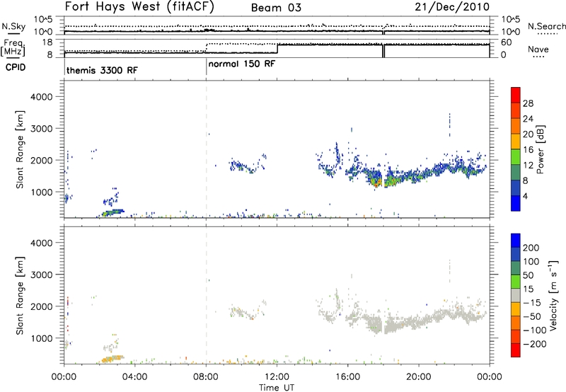The height and width of the screenshot is (392, 566).
Task: Click the 'Slant Range [km]' label of velocity panel
Action: (x=20, y=296)
